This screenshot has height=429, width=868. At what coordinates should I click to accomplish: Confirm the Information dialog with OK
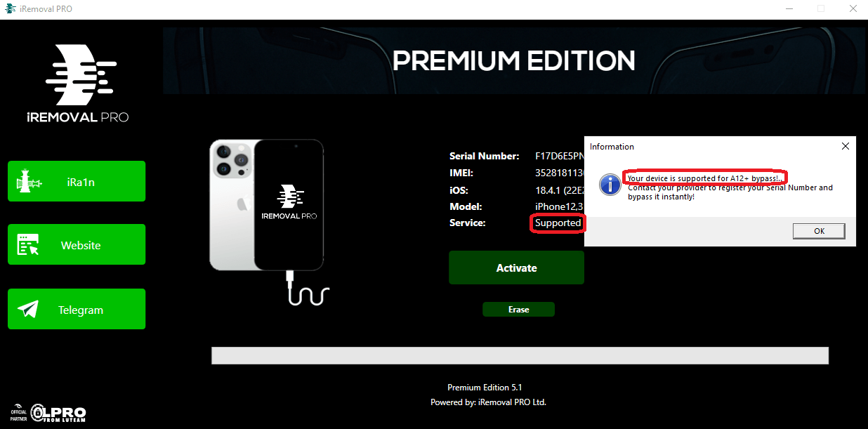tap(819, 230)
